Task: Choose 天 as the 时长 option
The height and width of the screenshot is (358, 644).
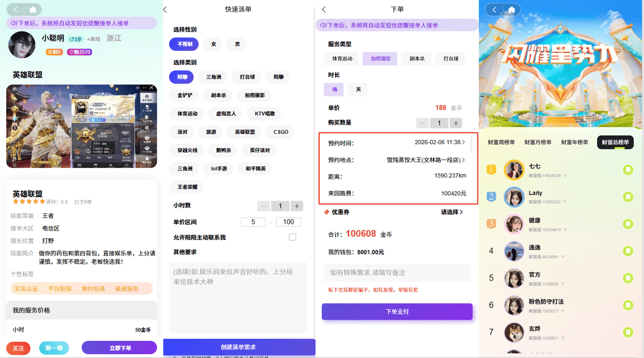Action: coord(358,90)
